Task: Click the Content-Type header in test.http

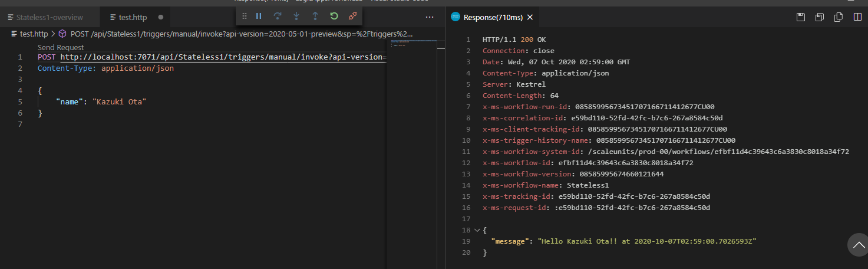Action: [x=105, y=68]
